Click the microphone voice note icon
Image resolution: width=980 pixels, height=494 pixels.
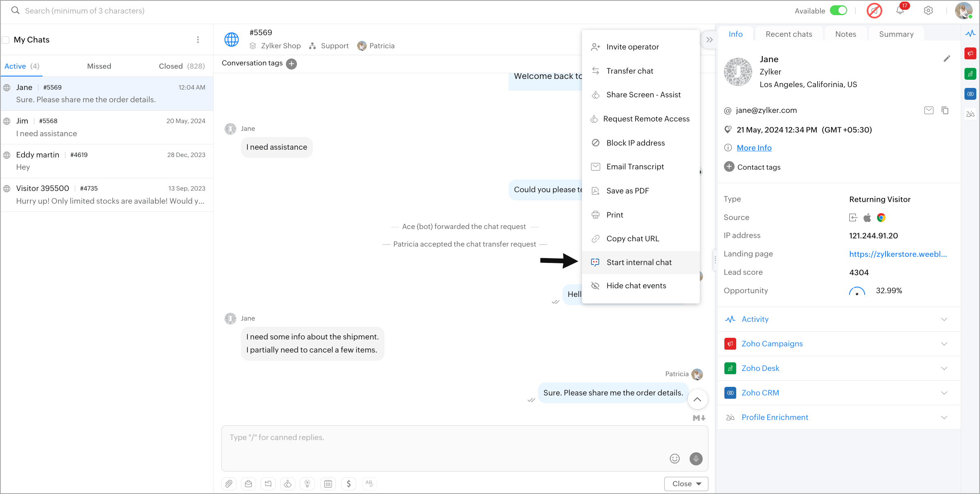(x=696, y=458)
